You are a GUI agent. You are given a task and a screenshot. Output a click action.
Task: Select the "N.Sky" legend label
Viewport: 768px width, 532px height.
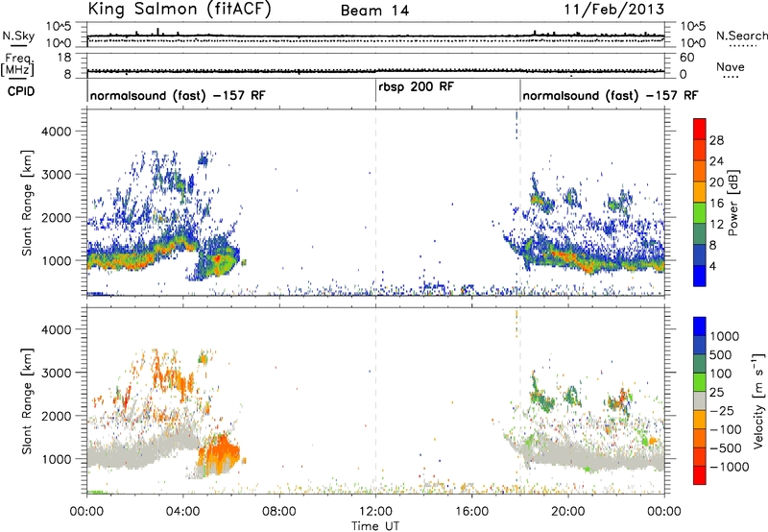pos(18,36)
